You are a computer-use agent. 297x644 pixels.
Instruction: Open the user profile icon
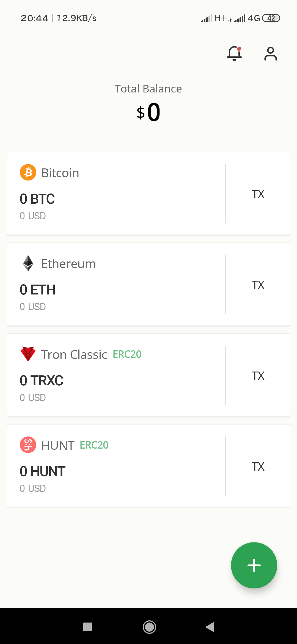pyautogui.click(x=270, y=53)
